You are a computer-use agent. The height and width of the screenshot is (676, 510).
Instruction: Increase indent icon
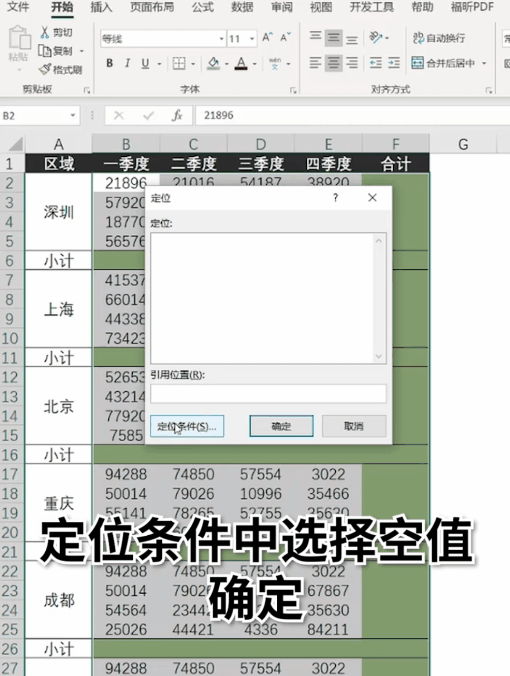(x=394, y=63)
